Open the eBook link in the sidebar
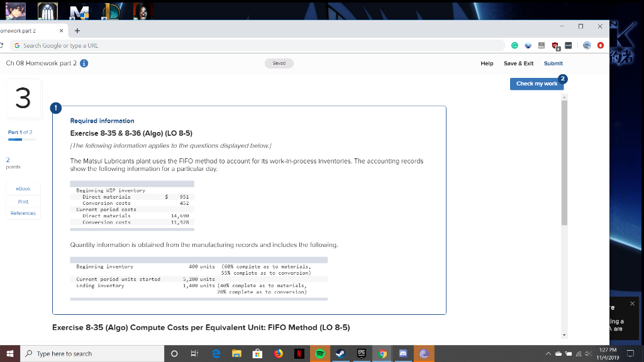The image size is (644, 362). 23,188
